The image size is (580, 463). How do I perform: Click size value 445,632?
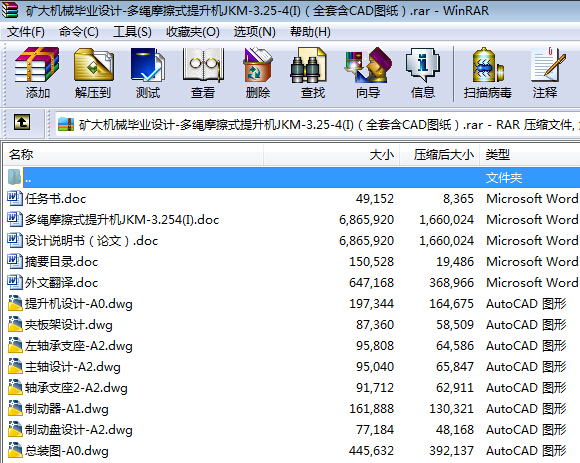[371, 451]
